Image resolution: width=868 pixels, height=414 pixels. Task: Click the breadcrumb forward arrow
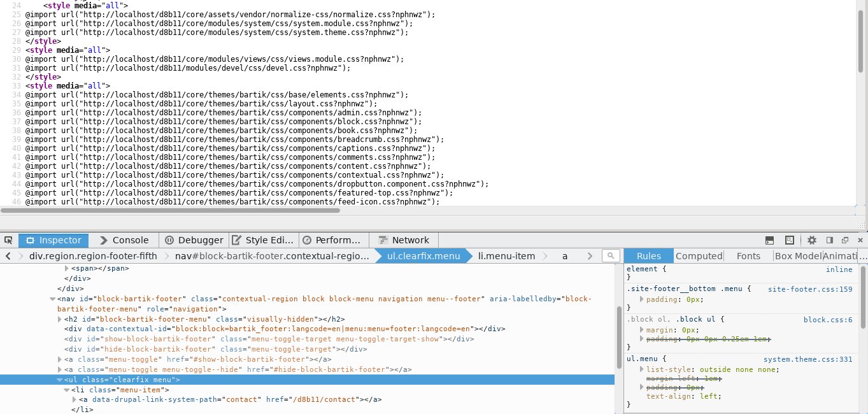(590, 256)
